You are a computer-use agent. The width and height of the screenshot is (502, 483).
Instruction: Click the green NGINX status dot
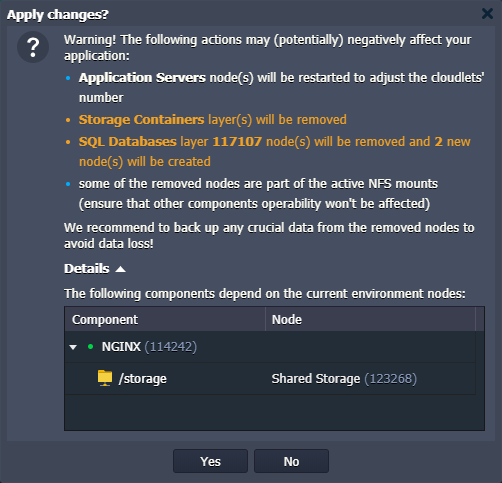click(90, 347)
